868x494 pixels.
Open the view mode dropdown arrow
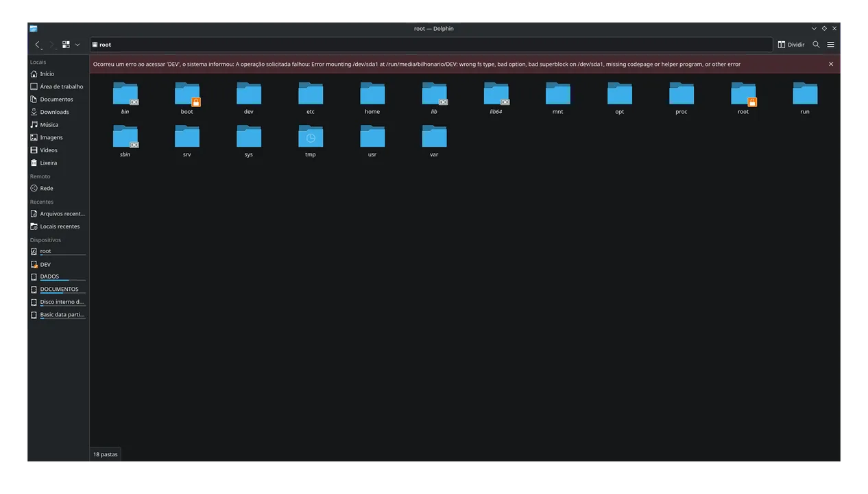coord(77,45)
